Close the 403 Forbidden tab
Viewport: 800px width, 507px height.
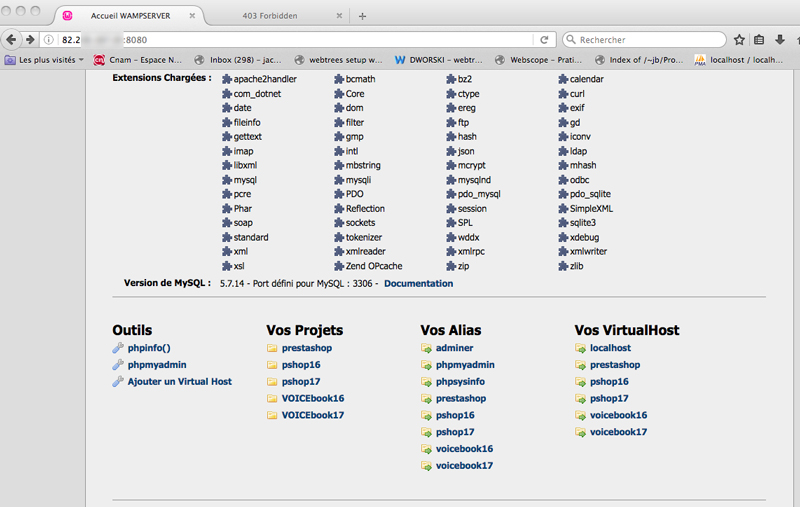pos(339,16)
